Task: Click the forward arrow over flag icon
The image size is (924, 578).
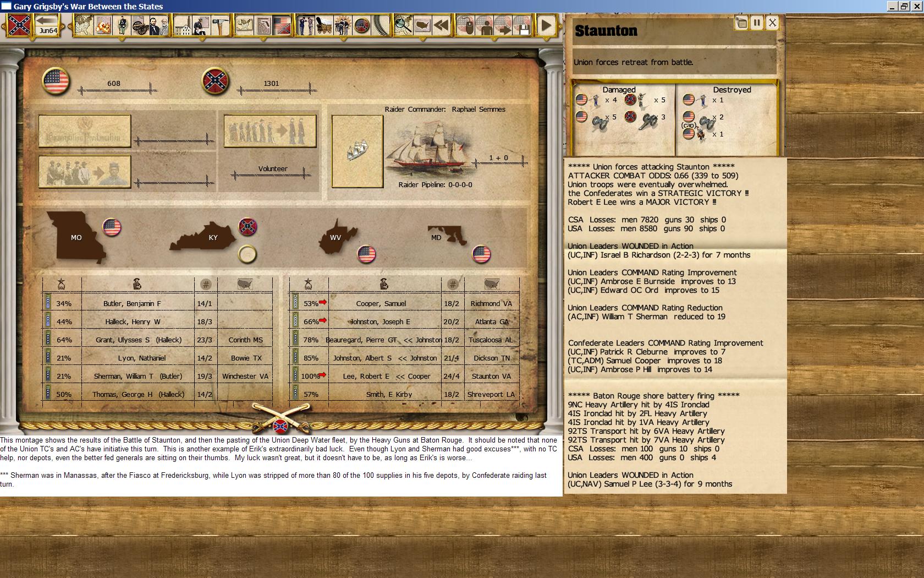Action: [504, 25]
